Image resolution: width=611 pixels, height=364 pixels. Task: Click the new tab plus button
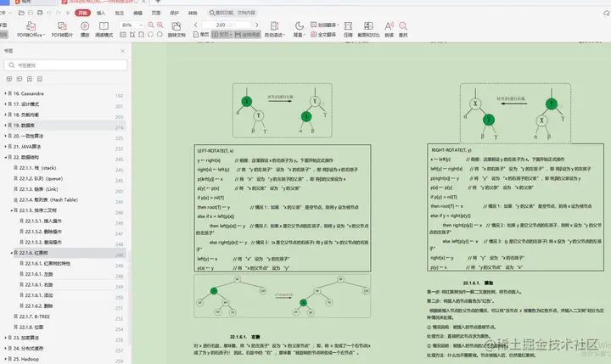[x=158, y=2]
